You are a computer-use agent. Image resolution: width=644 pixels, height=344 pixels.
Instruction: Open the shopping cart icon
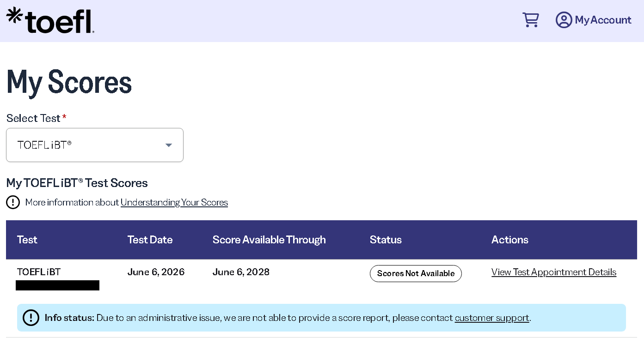coord(531,20)
